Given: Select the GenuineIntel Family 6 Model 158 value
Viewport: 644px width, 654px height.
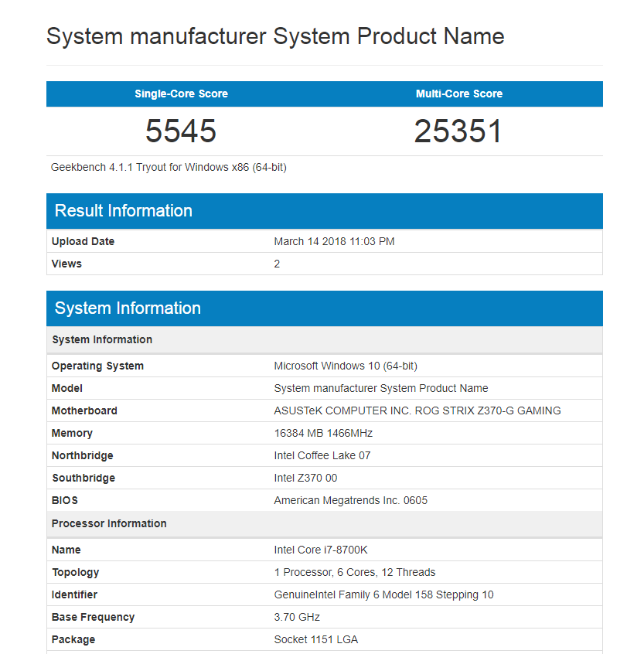Looking at the screenshot, I should (383, 594).
